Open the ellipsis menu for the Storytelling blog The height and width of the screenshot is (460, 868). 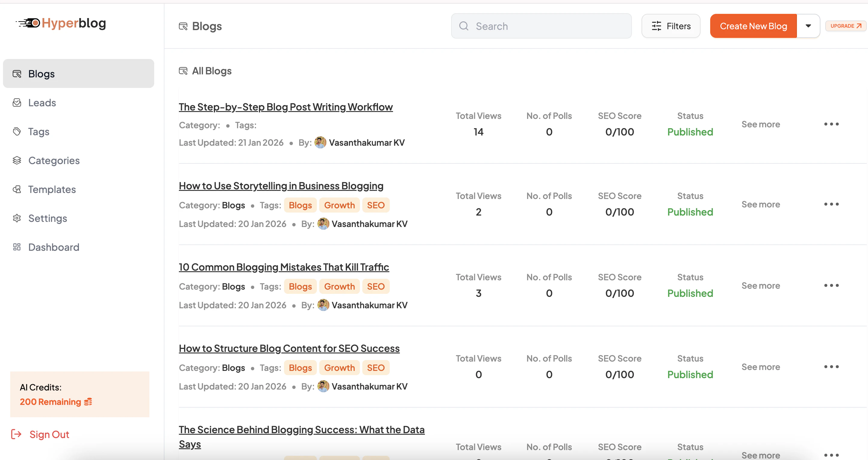click(x=831, y=204)
